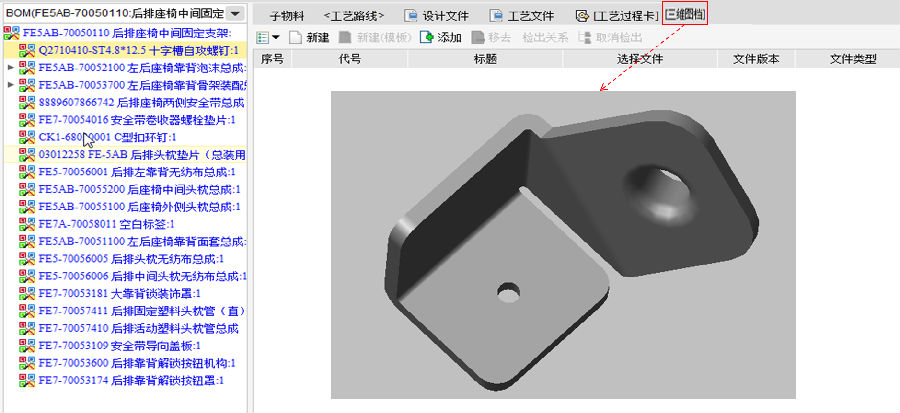Click the icon of 8889607866742 row
The height and width of the screenshot is (413, 900).
click(27, 103)
